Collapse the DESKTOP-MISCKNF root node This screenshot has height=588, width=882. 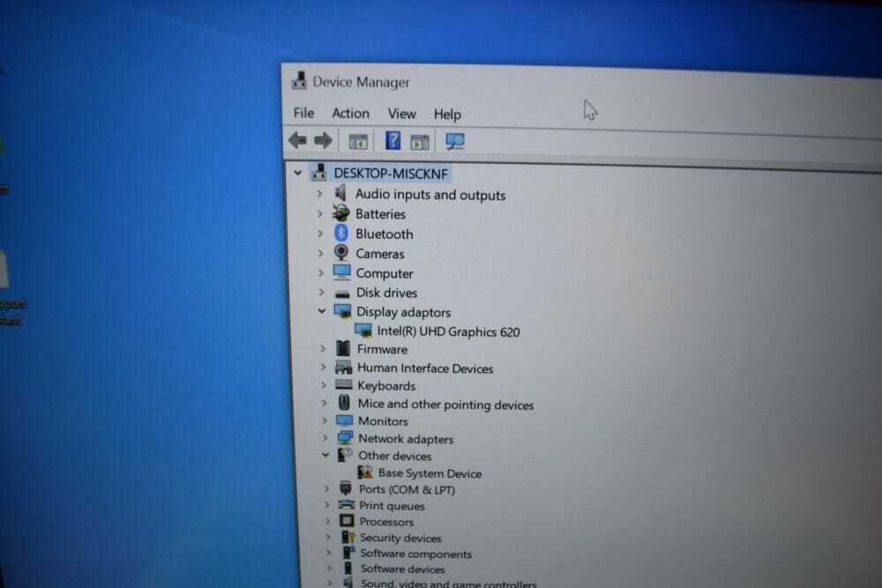(x=297, y=173)
